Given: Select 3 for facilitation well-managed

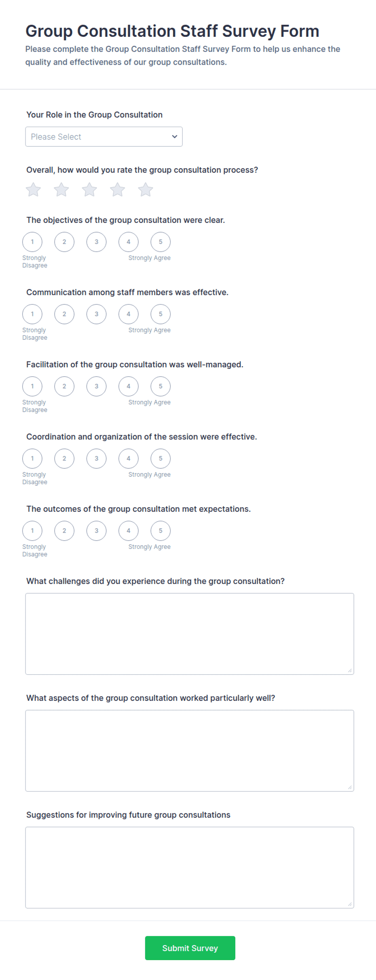Looking at the screenshot, I should [96, 386].
